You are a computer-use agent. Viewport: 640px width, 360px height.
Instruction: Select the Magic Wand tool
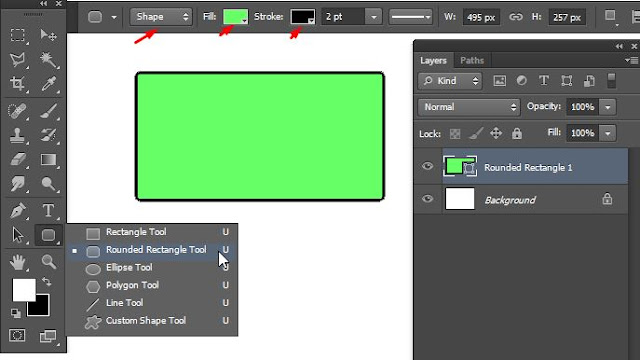tap(49, 60)
